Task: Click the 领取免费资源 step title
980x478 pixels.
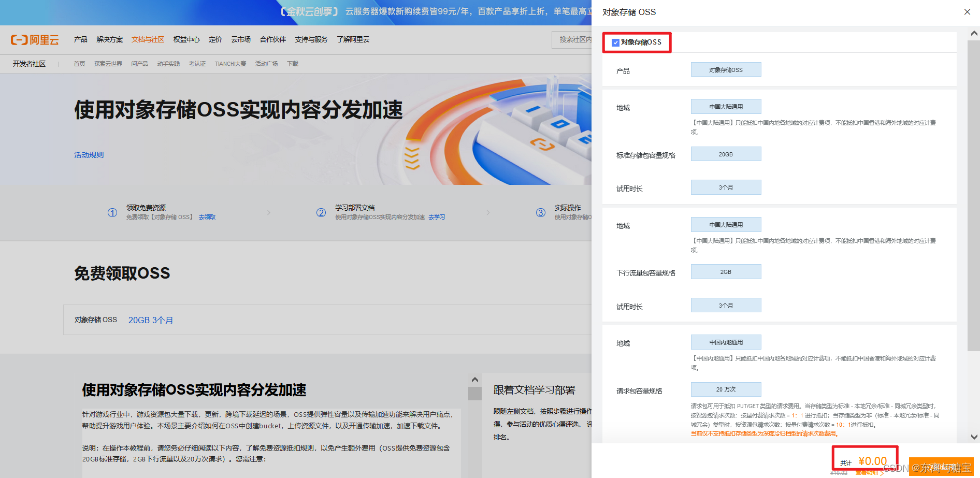Action: [146, 208]
